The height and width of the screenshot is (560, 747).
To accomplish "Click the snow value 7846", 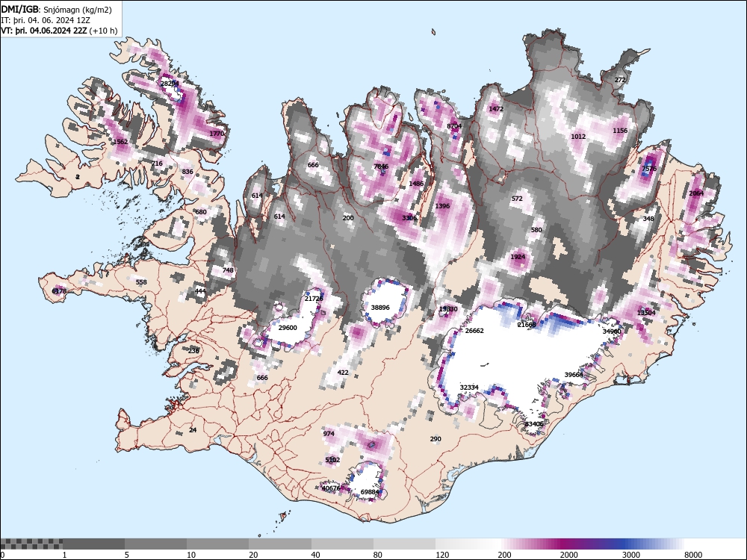I will pyautogui.click(x=381, y=167).
